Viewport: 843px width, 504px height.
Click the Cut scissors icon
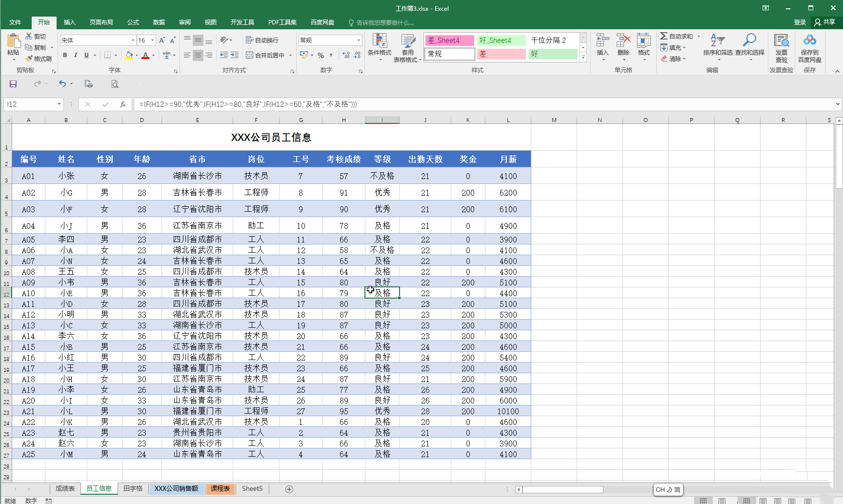point(29,36)
